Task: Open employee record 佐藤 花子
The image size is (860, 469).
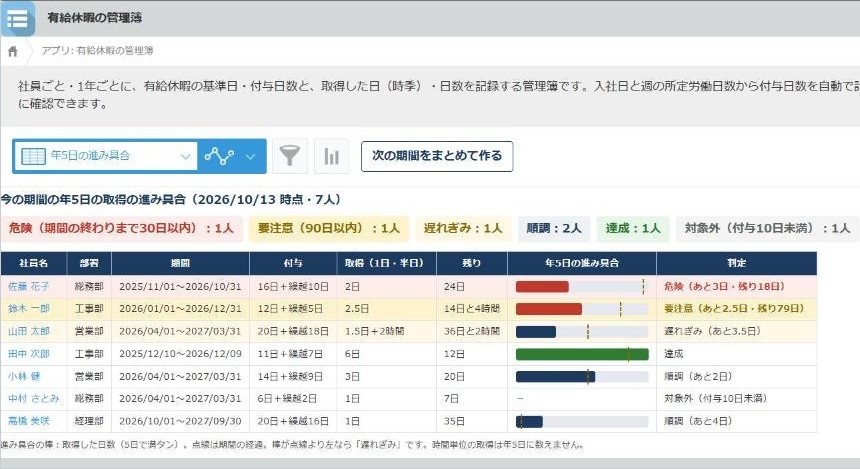Action: tap(29, 286)
